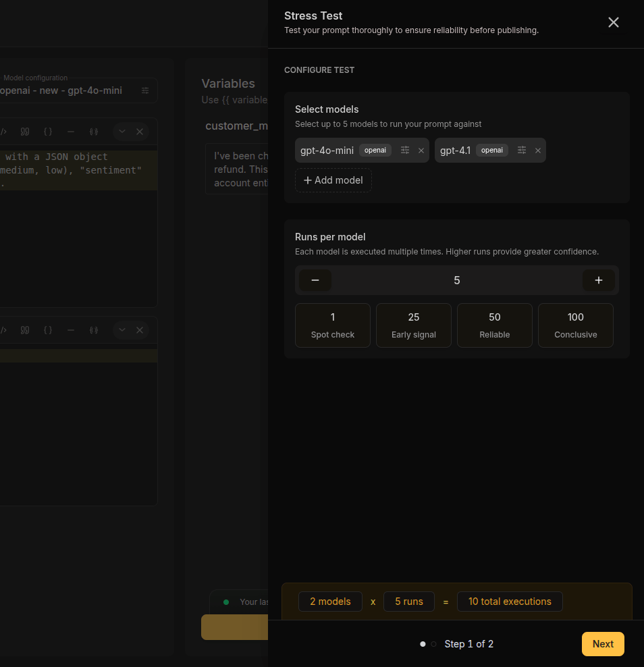Image resolution: width=644 pixels, height=667 pixels.
Task: Click openai badge on gpt-4.1 chip
Action: 492,150
